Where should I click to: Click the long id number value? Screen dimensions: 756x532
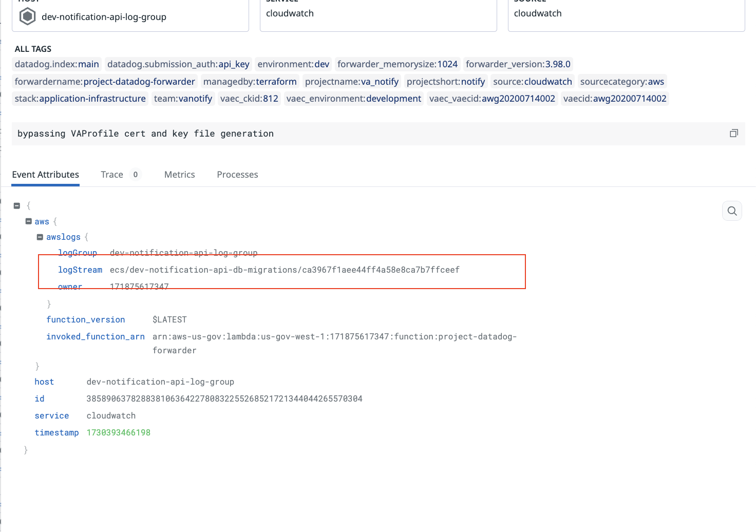click(x=224, y=399)
